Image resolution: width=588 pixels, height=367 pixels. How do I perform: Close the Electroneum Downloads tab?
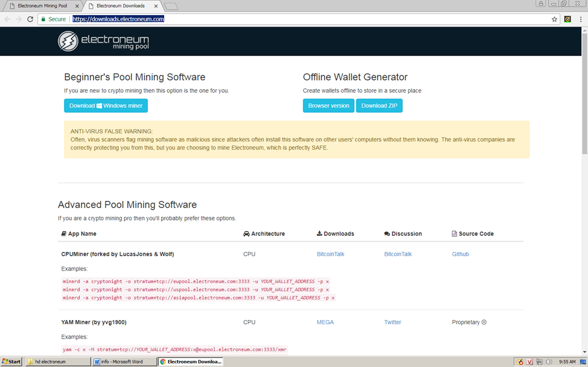pos(156,6)
